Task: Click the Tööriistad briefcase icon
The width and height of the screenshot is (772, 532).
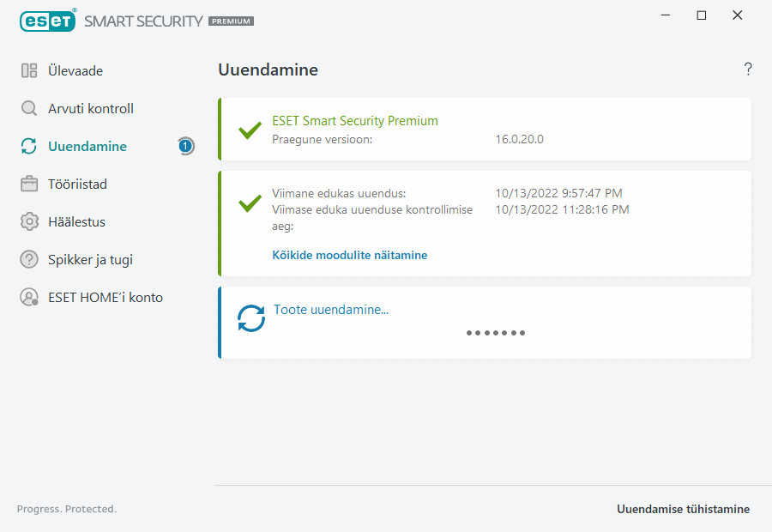Action: [x=29, y=184]
